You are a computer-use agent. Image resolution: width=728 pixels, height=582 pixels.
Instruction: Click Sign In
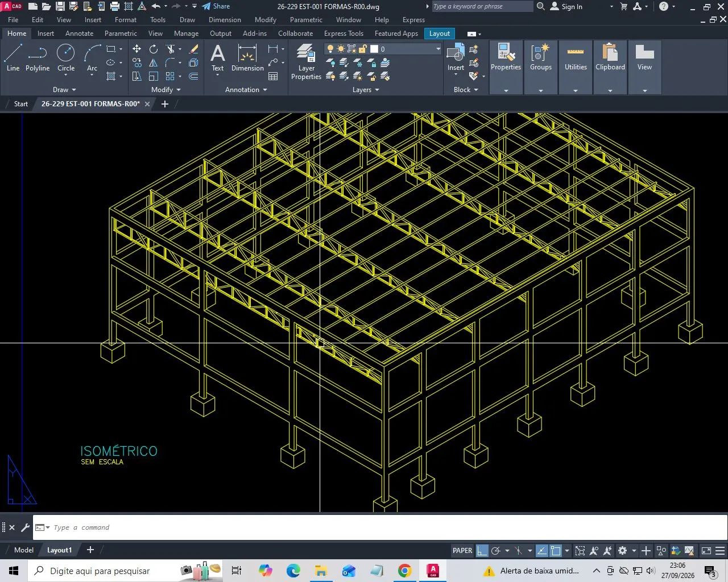[566, 6]
